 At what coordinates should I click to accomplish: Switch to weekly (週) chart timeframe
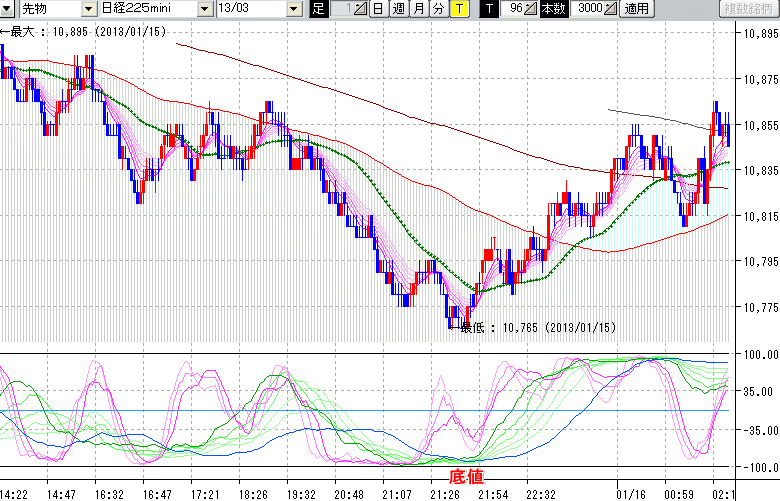(x=398, y=9)
